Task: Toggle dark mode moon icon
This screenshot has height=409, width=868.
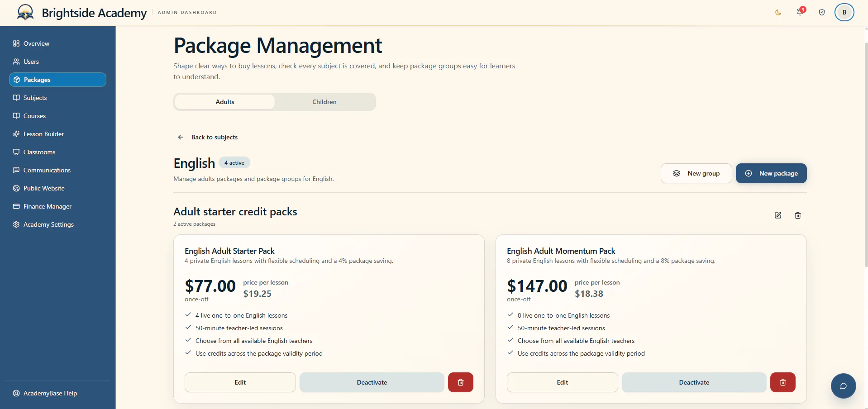Action: (778, 12)
